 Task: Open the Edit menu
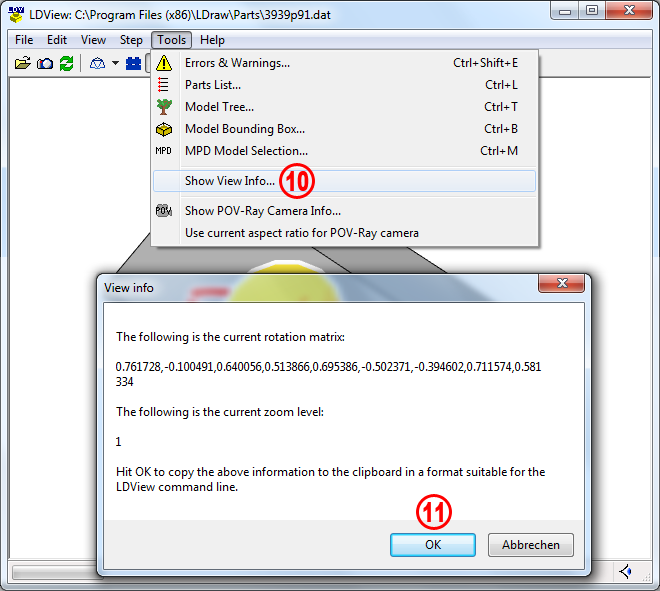(57, 40)
